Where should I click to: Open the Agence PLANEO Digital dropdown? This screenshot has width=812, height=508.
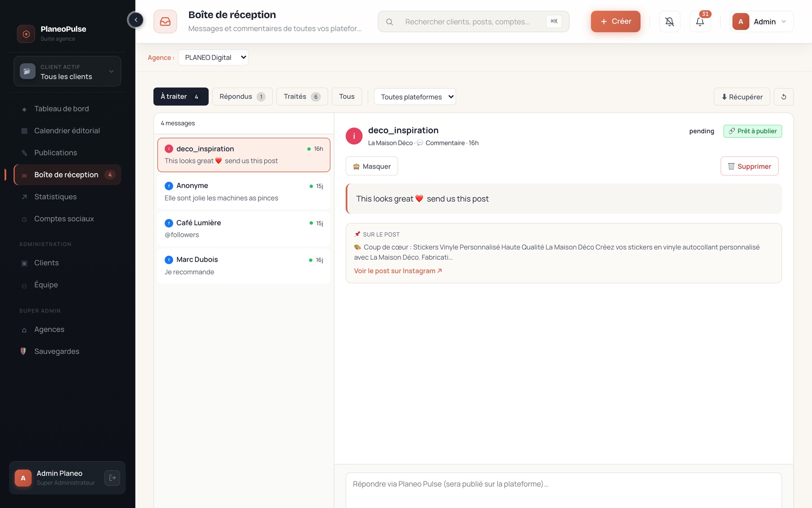tap(213, 57)
